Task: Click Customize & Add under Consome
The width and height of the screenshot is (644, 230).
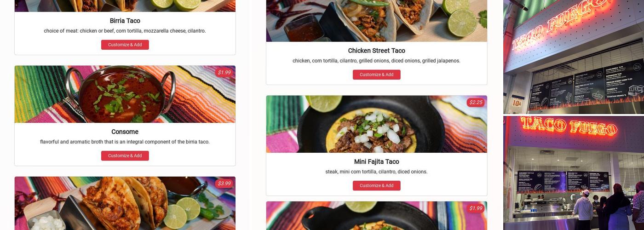Action: [x=125, y=155]
